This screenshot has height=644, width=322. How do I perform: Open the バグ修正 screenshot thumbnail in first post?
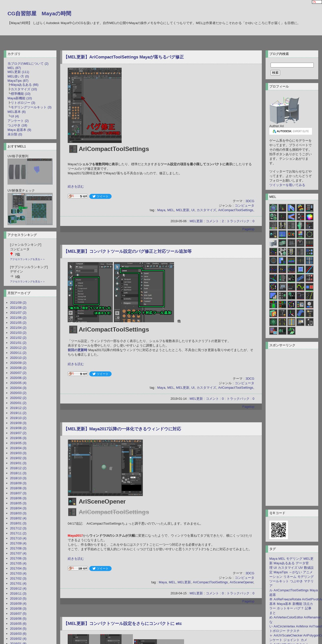(x=95, y=105)
